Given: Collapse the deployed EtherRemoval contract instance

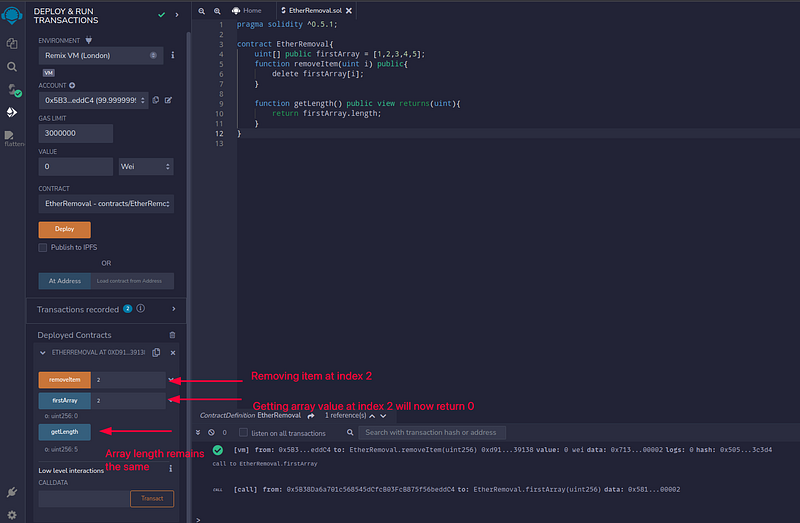Looking at the screenshot, I should [x=42, y=353].
